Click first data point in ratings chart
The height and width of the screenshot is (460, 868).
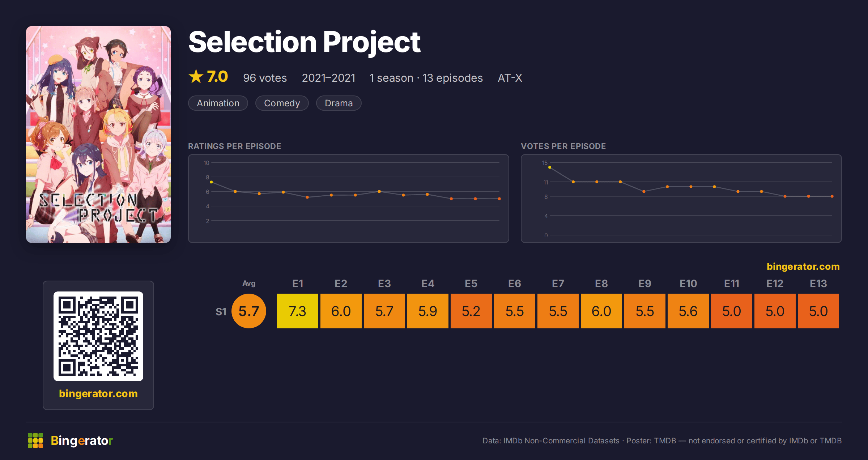211,182
